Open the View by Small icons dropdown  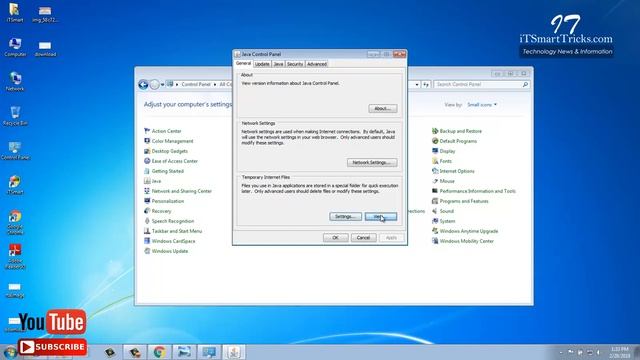tap(482, 105)
